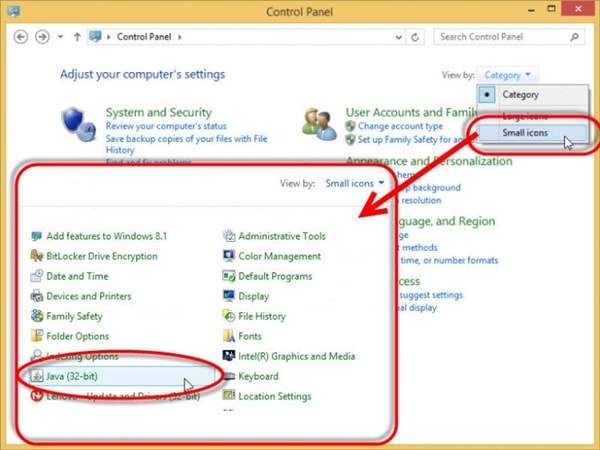Click the File History icon
600x450 pixels.
[229, 316]
